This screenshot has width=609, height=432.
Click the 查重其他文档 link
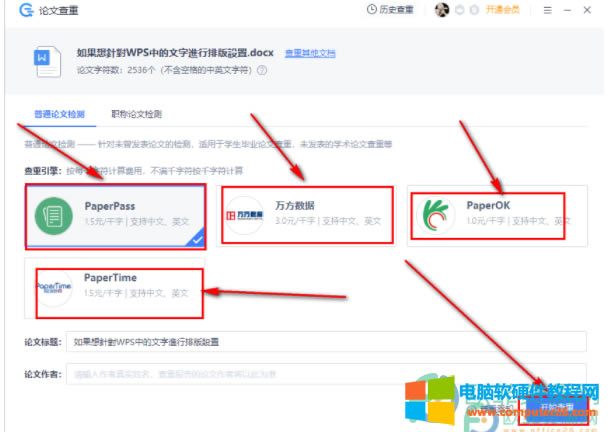coord(310,53)
